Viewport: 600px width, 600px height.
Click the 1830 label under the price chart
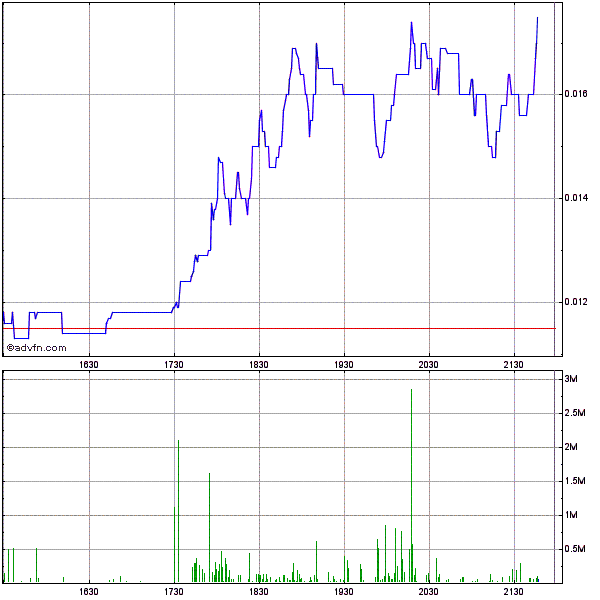[259, 365]
